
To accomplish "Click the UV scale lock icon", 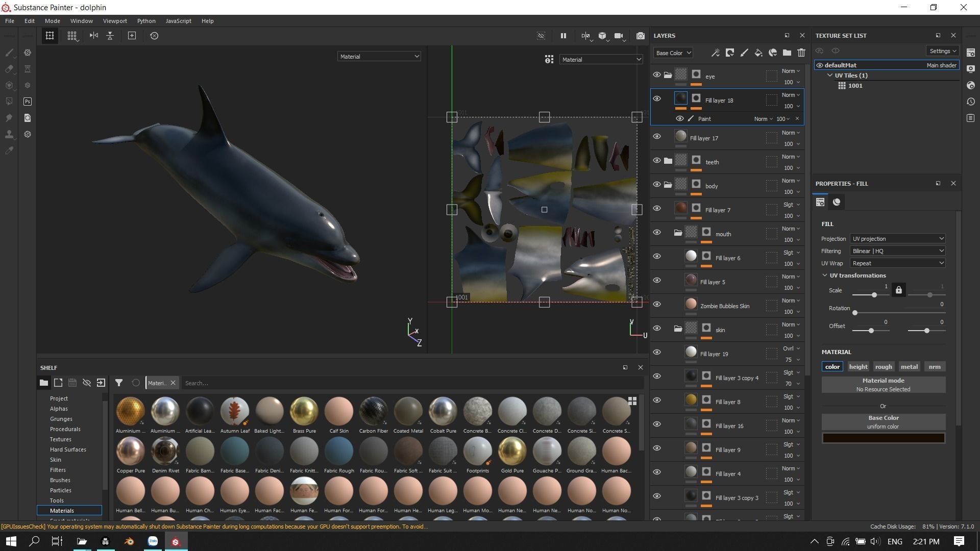I will point(898,290).
